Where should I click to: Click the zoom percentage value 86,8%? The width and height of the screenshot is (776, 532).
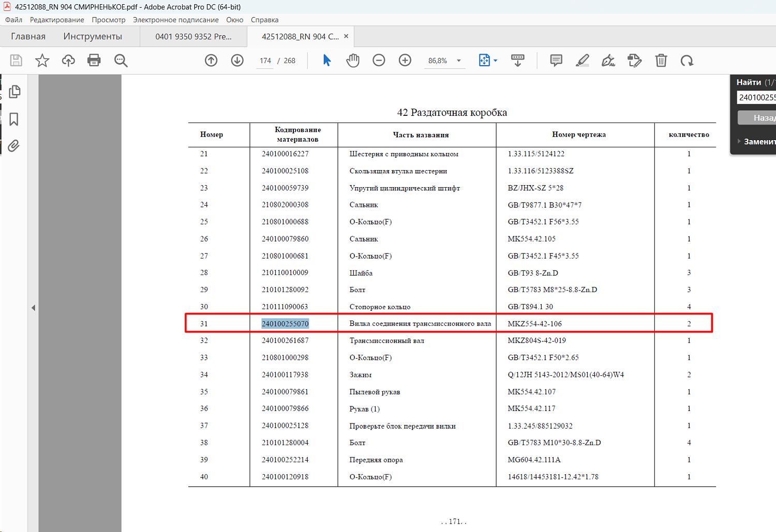coord(438,60)
